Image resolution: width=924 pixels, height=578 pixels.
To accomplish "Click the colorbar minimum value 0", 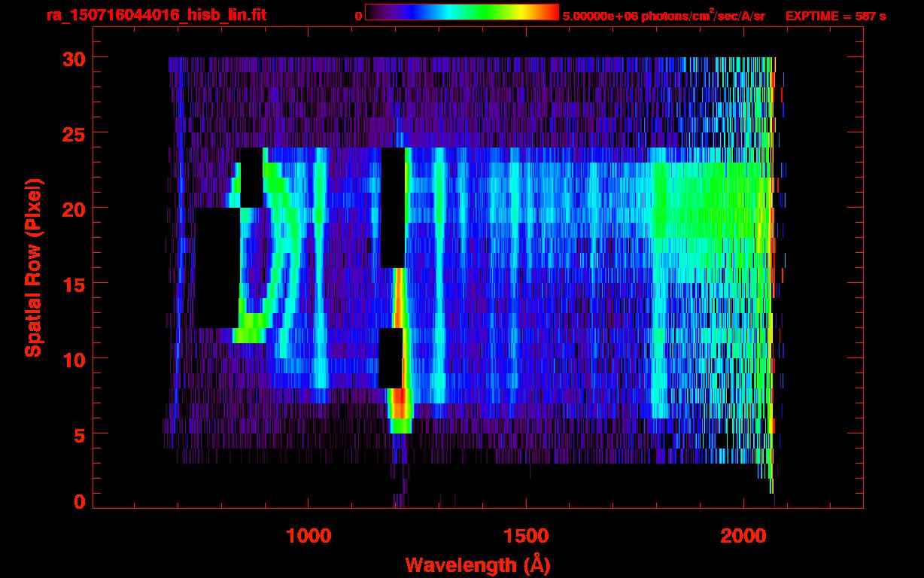I will click(358, 16).
